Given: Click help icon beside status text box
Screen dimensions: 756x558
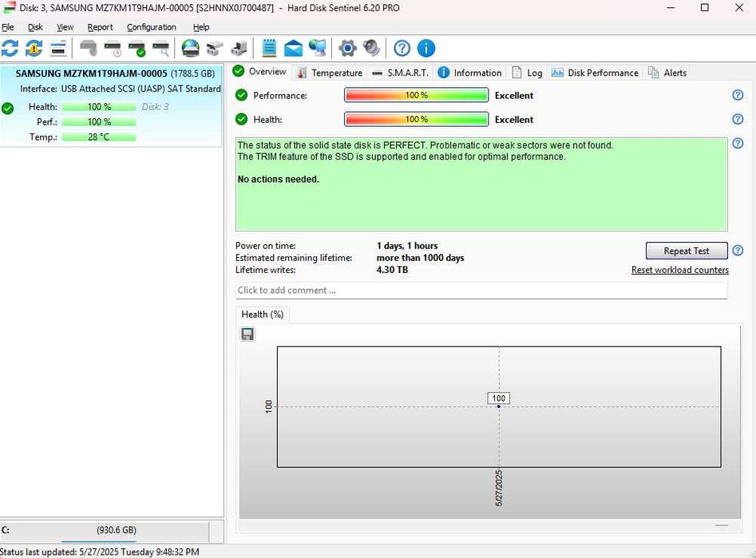Looking at the screenshot, I should [738, 143].
